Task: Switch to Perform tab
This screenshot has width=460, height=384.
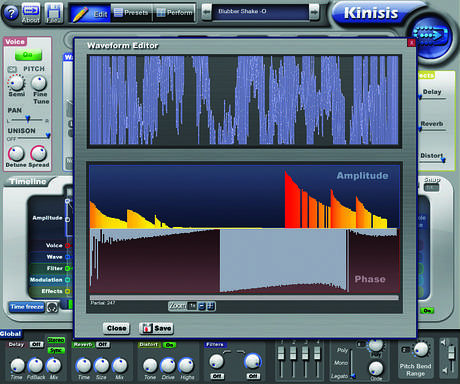Action: click(x=175, y=13)
